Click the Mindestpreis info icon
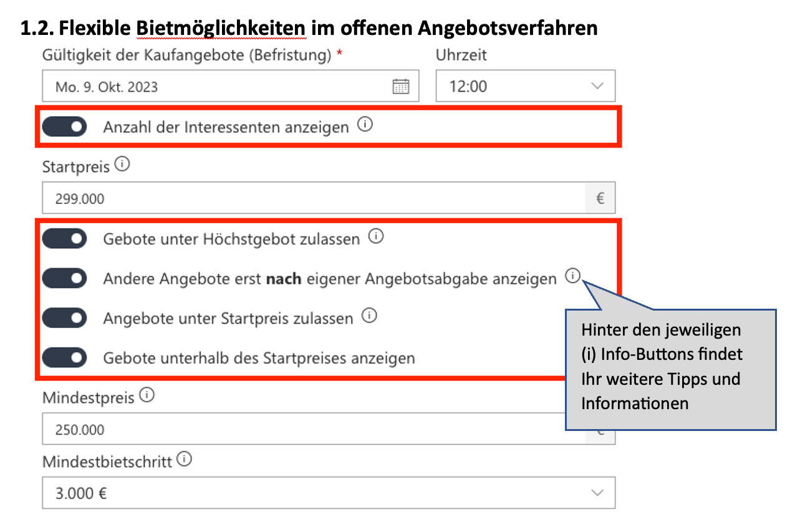Image resolution: width=795 pixels, height=532 pixels. [x=147, y=395]
